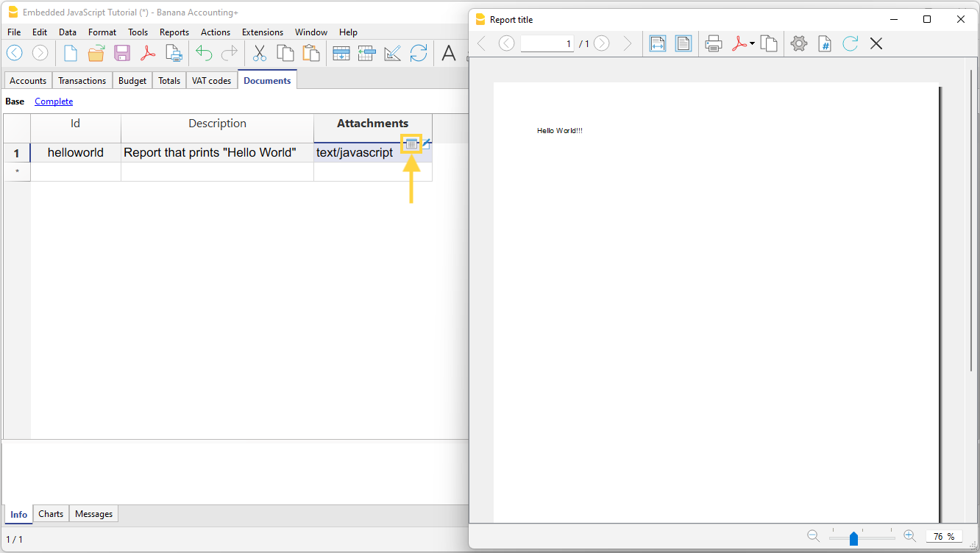Copy the report to clipboard
This screenshot has height=553, width=980.
pyautogui.click(x=770, y=43)
